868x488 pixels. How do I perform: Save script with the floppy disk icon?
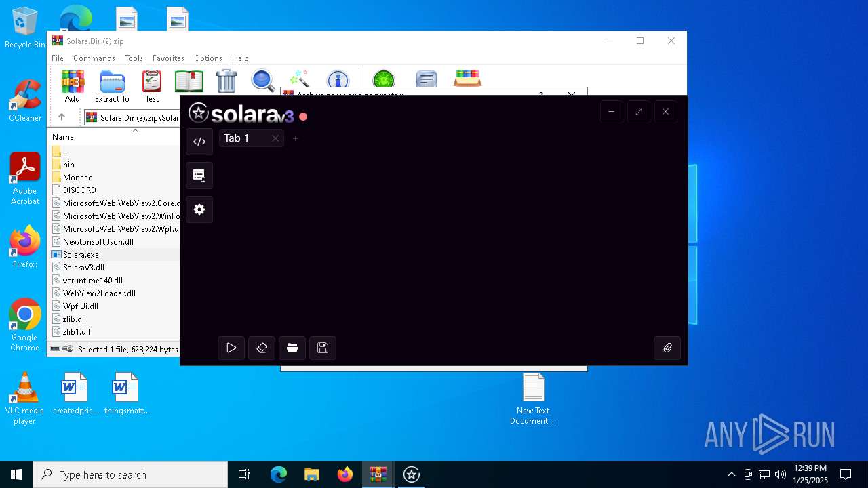(x=323, y=348)
